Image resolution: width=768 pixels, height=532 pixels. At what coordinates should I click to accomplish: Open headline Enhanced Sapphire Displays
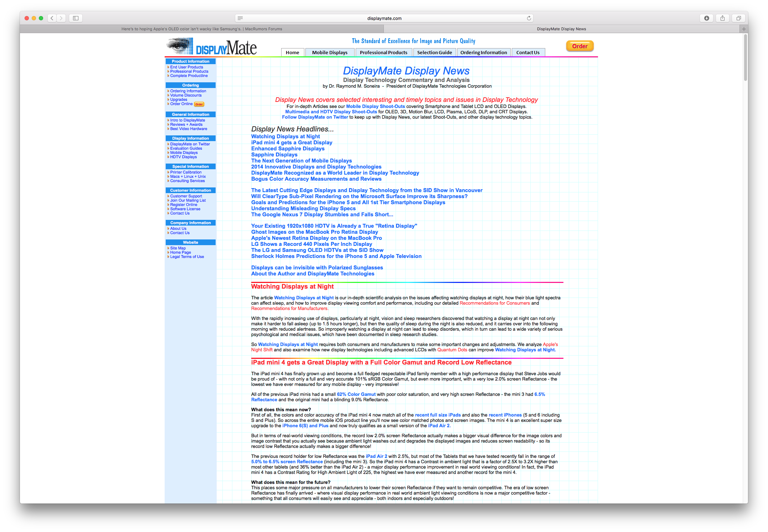[288, 149]
